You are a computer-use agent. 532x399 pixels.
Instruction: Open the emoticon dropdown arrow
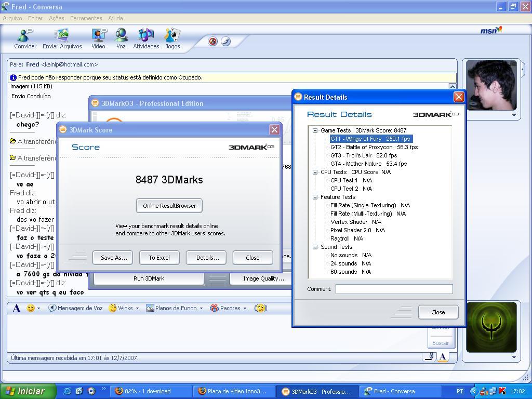pyautogui.click(x=38, y=309)
